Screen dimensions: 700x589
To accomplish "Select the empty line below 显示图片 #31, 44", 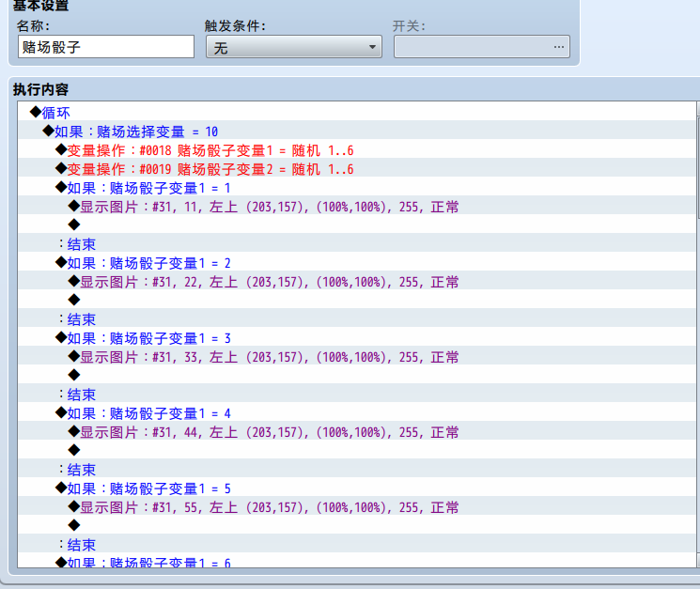I will [357, 450].
